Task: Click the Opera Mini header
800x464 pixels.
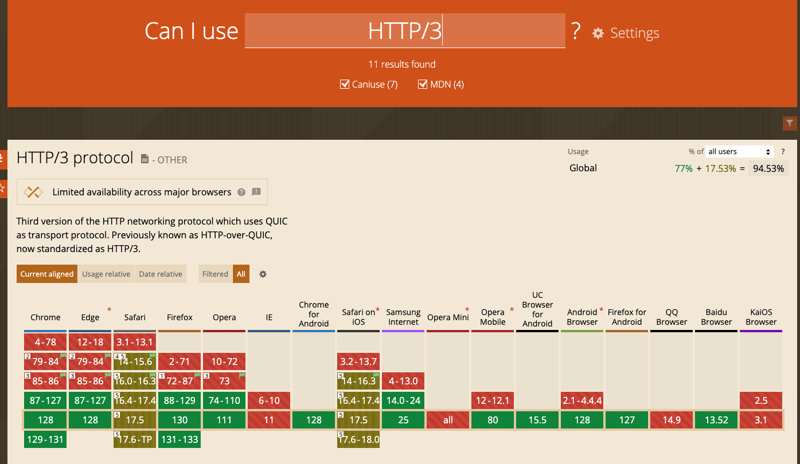Action: (448, 317)
